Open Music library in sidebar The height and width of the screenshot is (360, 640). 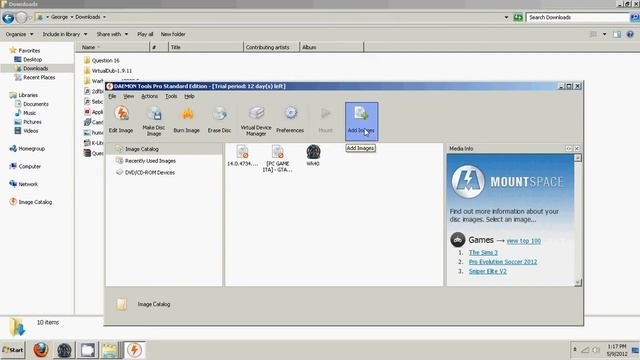click(x=25, y=113)
